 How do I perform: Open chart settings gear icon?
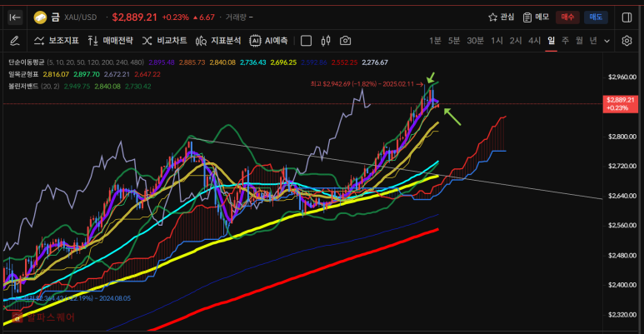click(x=627, y=41)
